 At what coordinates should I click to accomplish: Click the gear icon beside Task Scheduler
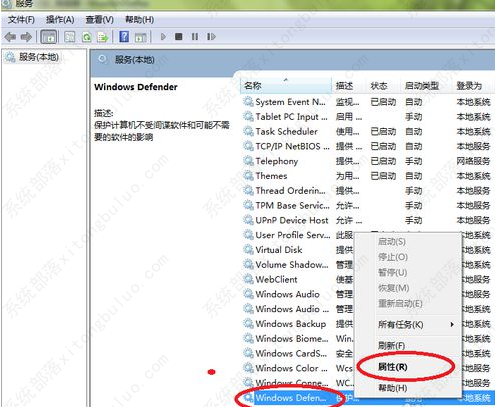[x=248, y=131]
